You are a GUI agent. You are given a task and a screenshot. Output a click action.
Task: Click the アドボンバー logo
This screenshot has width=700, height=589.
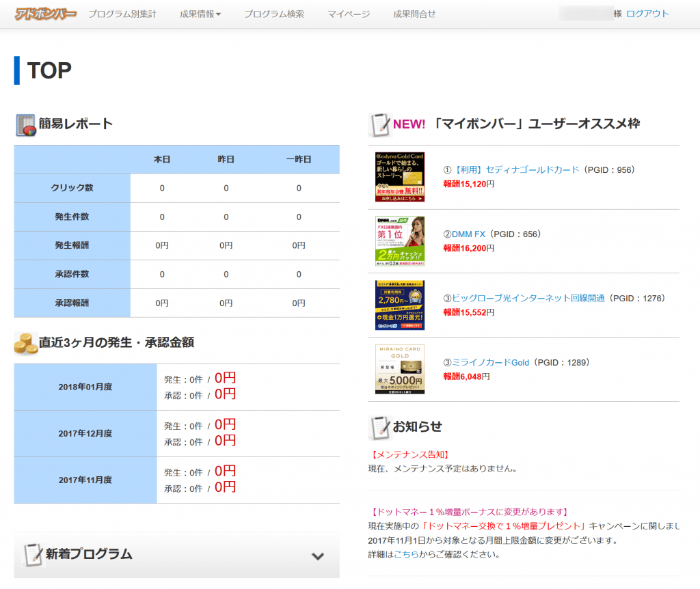point(45,14)
